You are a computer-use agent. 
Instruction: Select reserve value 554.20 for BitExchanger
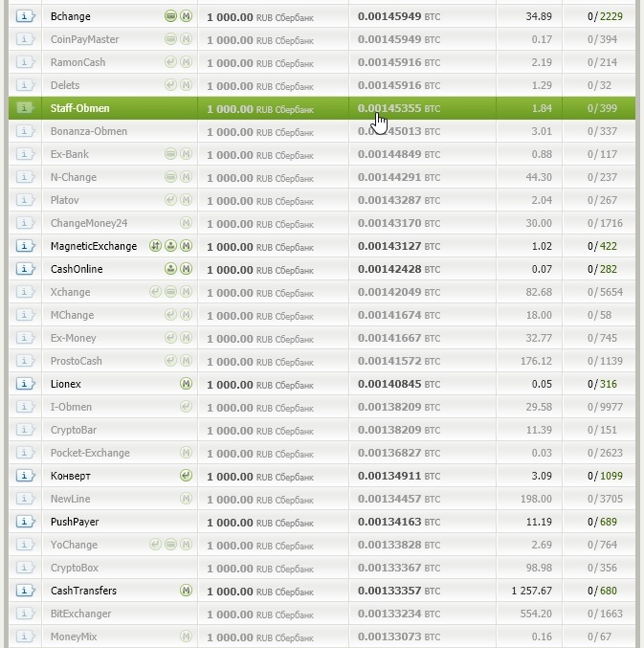[536, 614]
